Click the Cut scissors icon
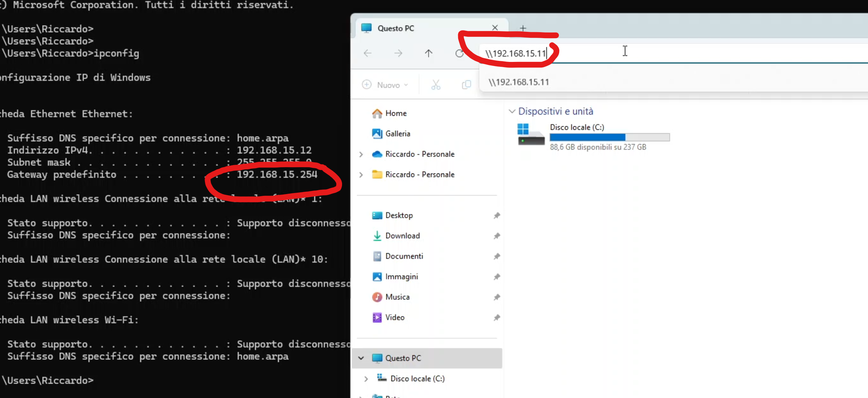Viewport: 868px width, 398px height. pos(436,85)
